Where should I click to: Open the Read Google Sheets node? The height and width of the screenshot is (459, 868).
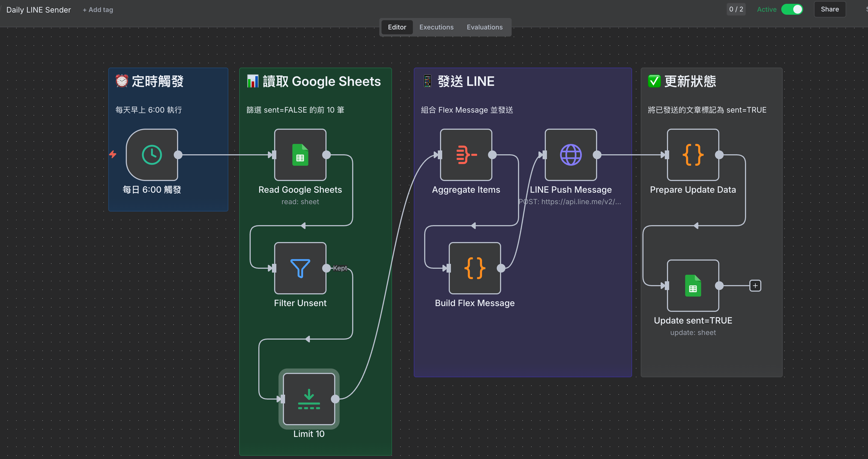click(300, 155)
